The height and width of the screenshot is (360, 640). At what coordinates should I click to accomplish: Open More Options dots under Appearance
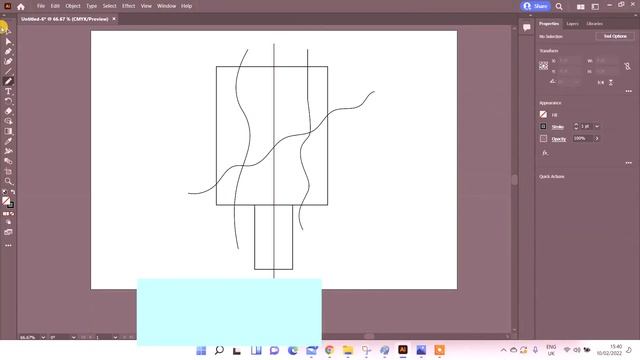pos(629,163)
